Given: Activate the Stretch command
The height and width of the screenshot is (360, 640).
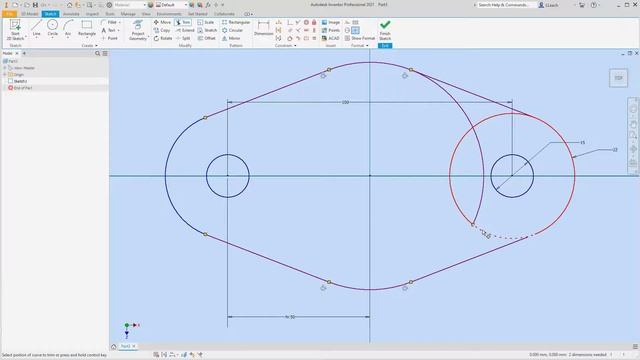Looking at the screenshot, I should click(x=207, y=30).
